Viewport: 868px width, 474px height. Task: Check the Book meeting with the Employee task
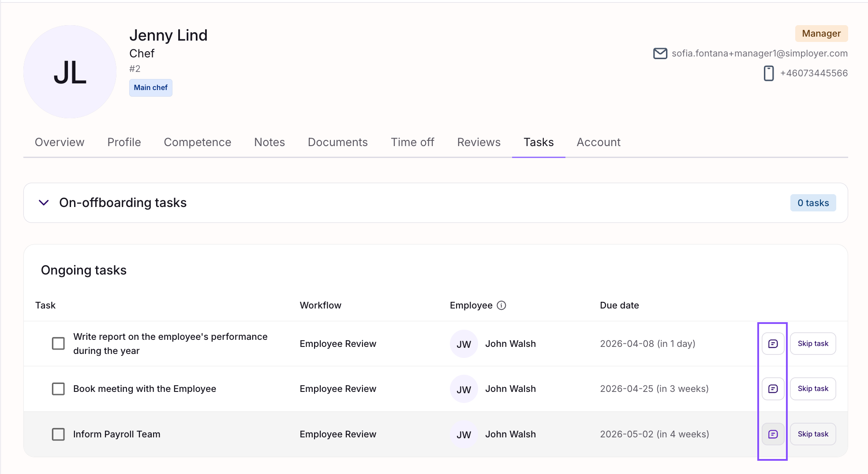click(x=58, y=389)
